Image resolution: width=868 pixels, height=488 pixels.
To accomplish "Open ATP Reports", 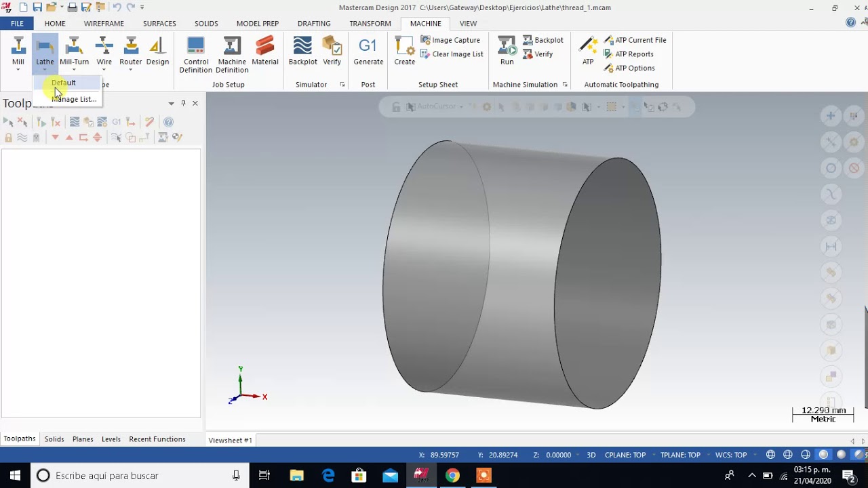I will pyautogui.click(x=629, y=54).
